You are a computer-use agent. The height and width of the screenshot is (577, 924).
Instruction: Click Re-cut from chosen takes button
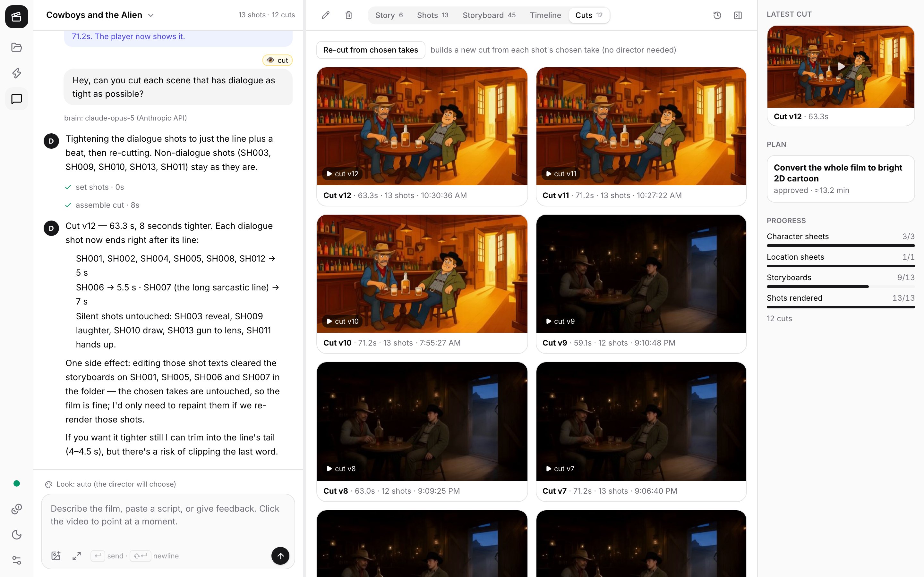pos(370,50)
